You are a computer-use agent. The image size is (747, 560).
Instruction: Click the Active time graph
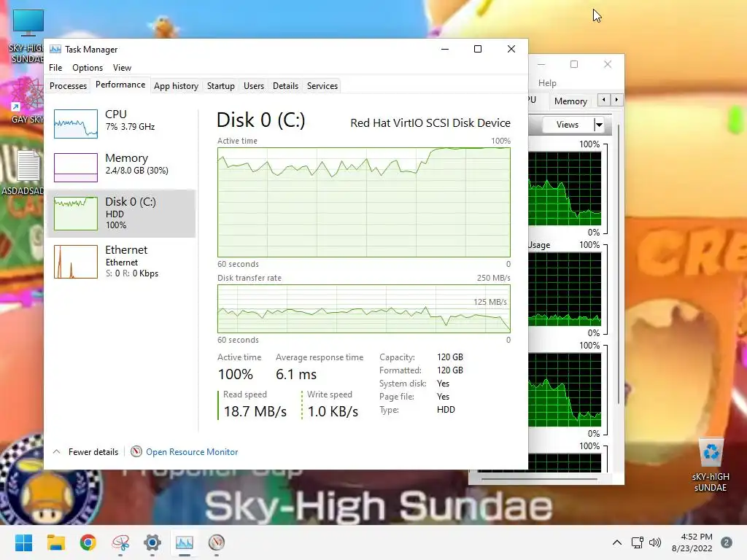pyautogui.click(x=364, y=203)
